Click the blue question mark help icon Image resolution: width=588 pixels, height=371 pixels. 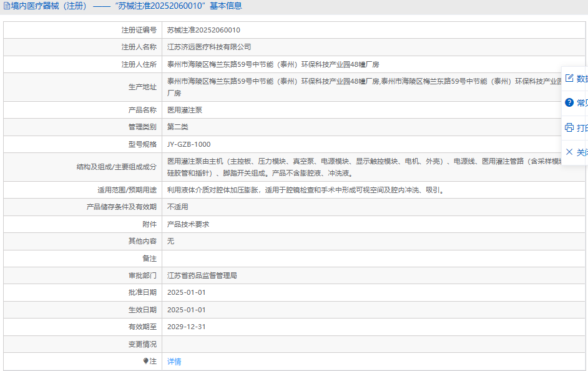click(569, 102)
